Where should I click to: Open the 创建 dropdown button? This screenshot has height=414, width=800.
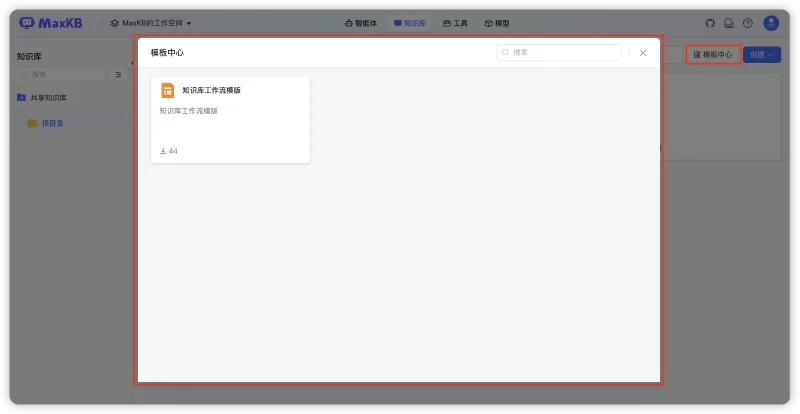[x=762, y=55]
